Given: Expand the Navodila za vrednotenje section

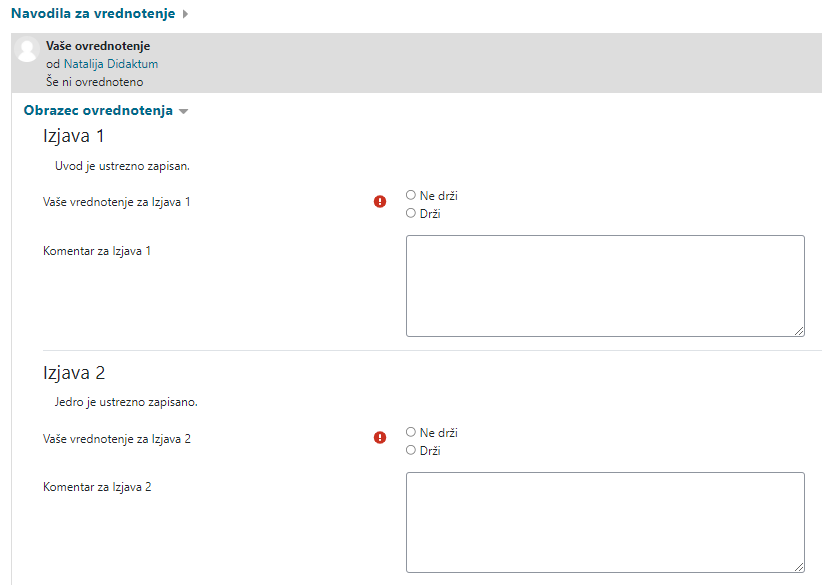Looking at the screenshot, I should tap(93, 14).
